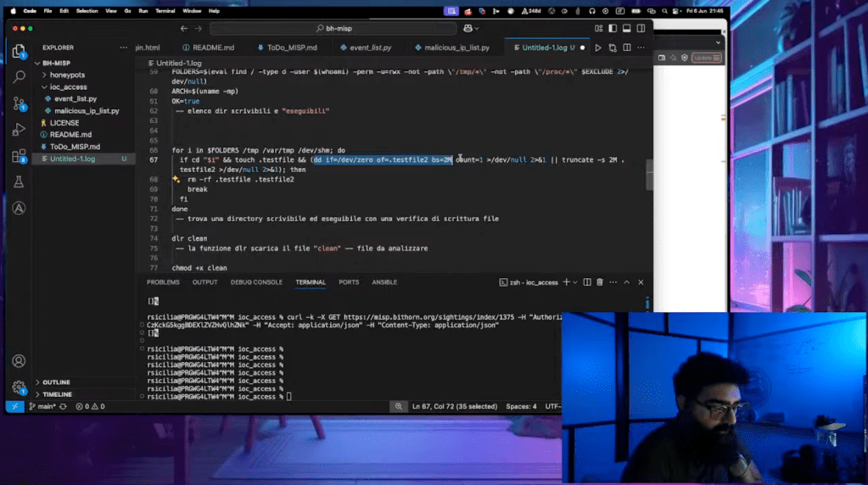The width and height of the screenshot is (868, 485).
Task: Open the Terminal menu in macOS menu bar
Action: click(165, 10)
